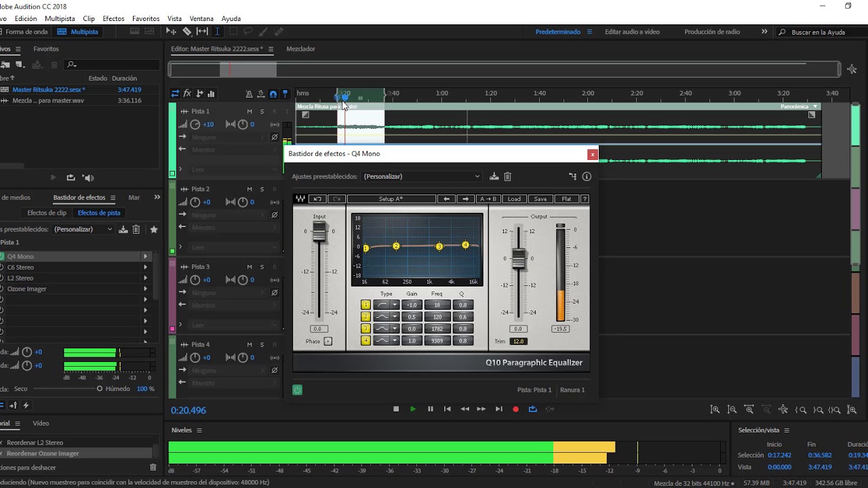Open the Favoritos menu

point(146,18)
